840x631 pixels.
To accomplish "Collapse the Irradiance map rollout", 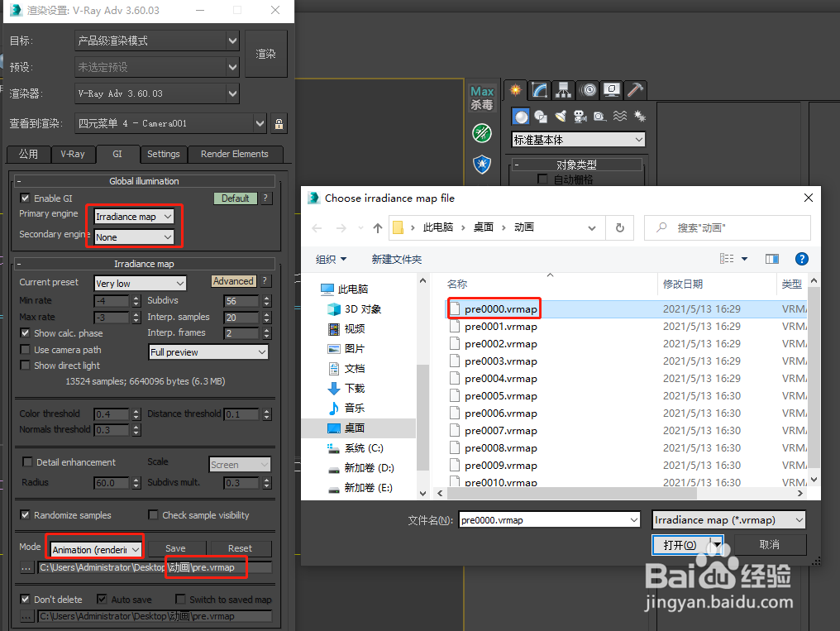I will [x=19, y=264].
